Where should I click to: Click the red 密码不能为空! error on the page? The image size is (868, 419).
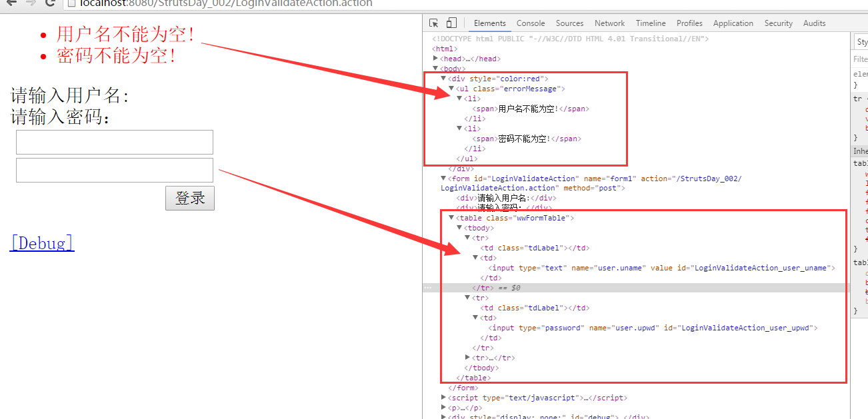point(116,55)
